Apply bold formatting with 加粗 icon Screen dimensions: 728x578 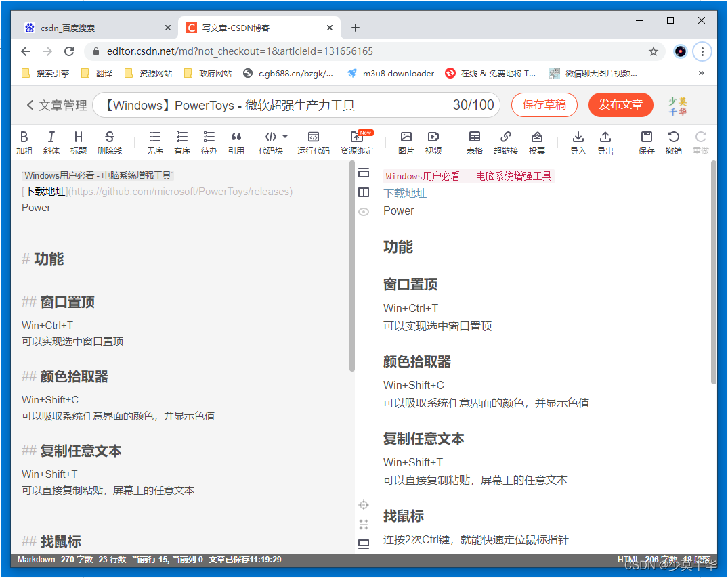pos(24,142)
